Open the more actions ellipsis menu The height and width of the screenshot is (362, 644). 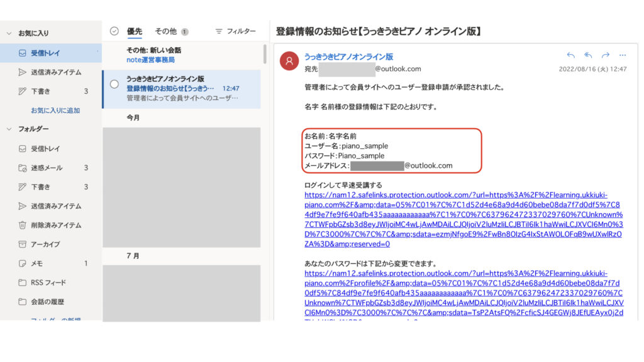coord(623,55)
